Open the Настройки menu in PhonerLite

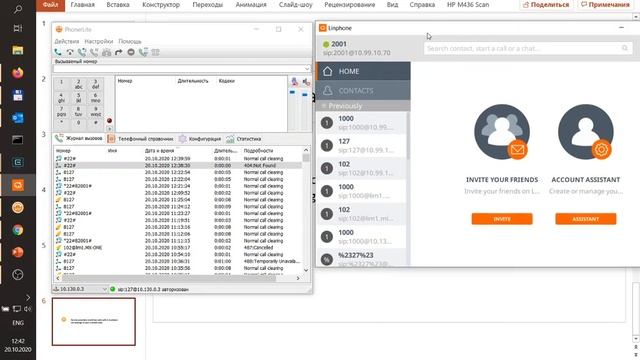pos(99,41)
